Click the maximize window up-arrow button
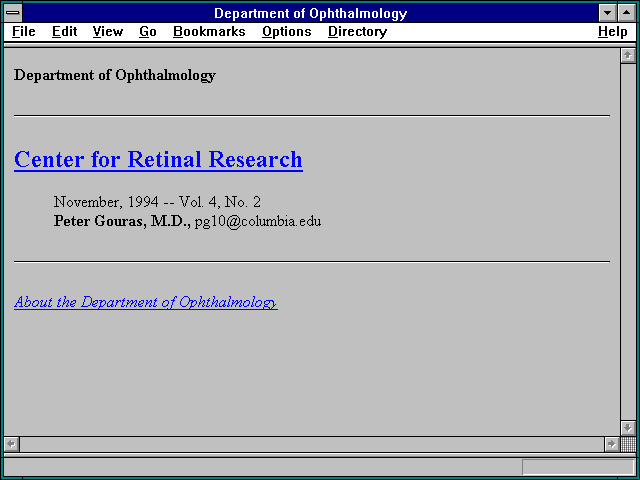 [x=627, y=13]
